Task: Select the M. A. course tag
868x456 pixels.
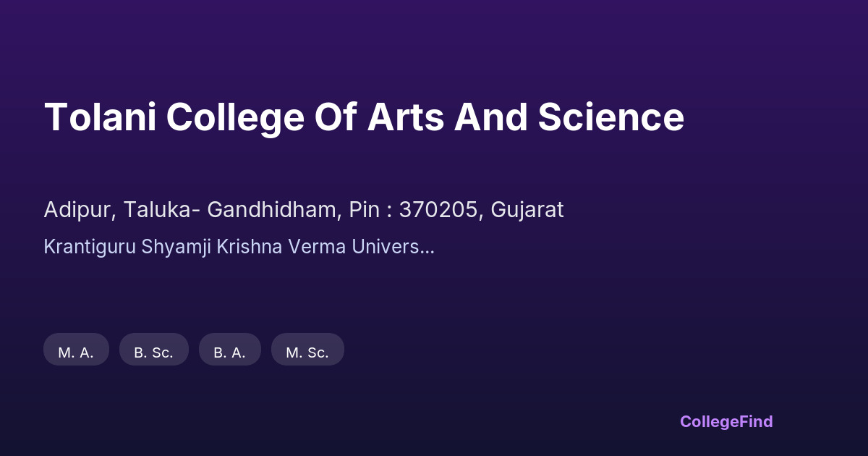Action: tap(76, 352)
